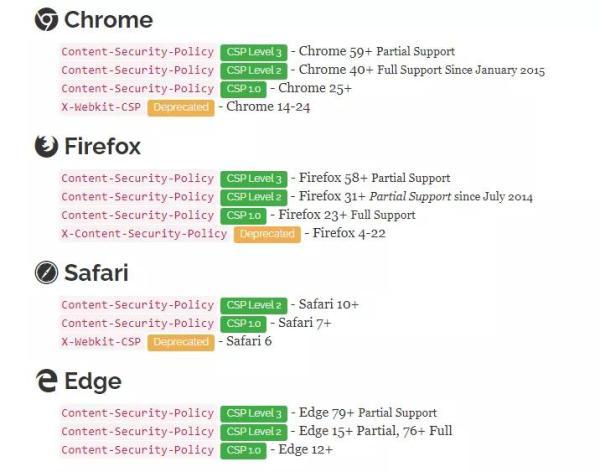Click the CSP Level 3 badge for Edge 79+
Image resolution: width=600 pixels, height=472 pixels.
[255, 413]
